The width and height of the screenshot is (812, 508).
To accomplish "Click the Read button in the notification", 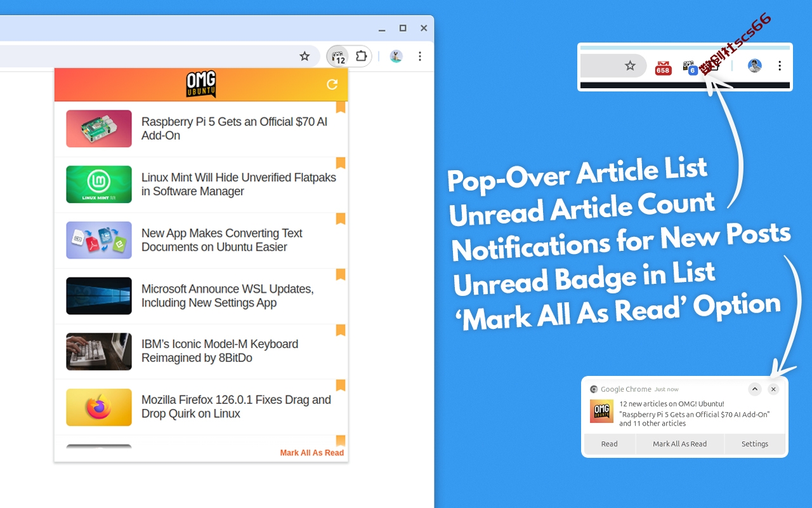I will pyautogui.click(x=610, y=444).
